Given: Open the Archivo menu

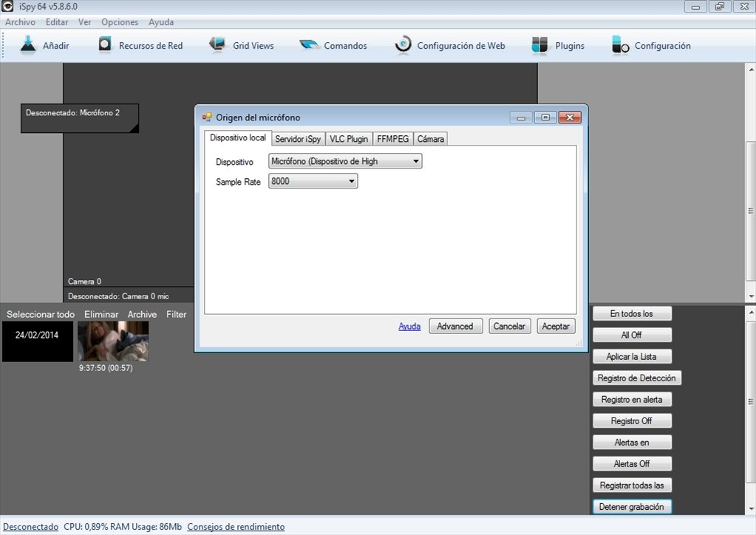Looking at the screenshot, I should point(20,22).
